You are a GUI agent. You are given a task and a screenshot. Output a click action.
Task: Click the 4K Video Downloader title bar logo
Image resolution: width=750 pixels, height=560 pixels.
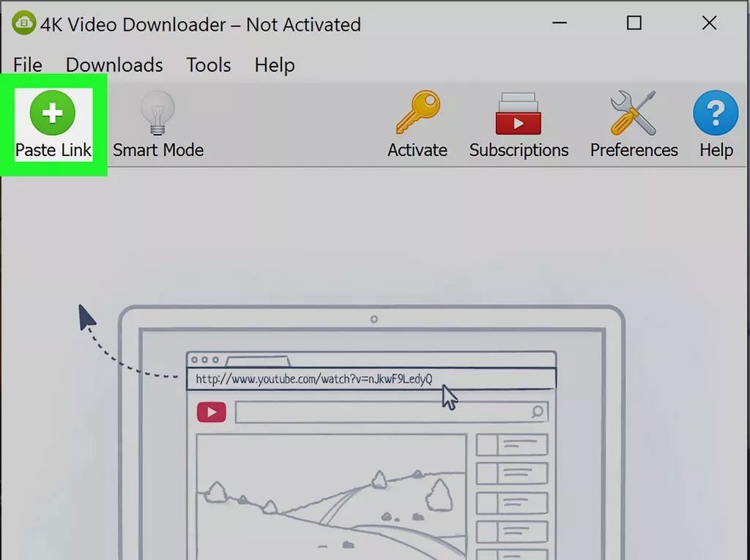[x=23, y=24]
